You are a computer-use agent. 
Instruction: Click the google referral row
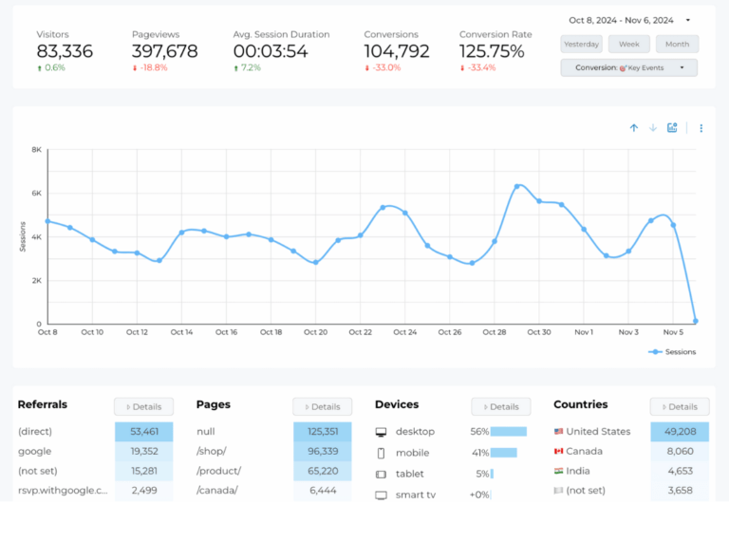click(95, 451)
